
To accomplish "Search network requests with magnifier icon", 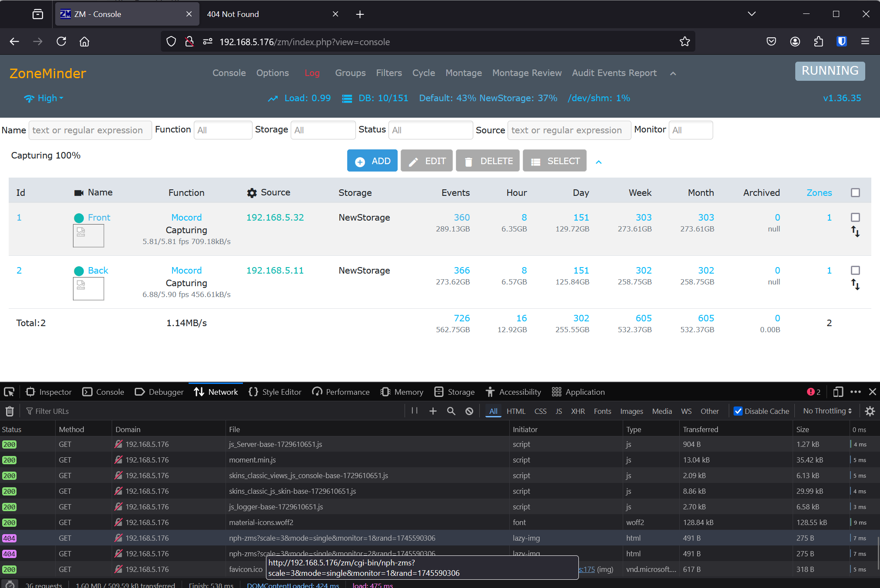I will [x=451, y=411].
